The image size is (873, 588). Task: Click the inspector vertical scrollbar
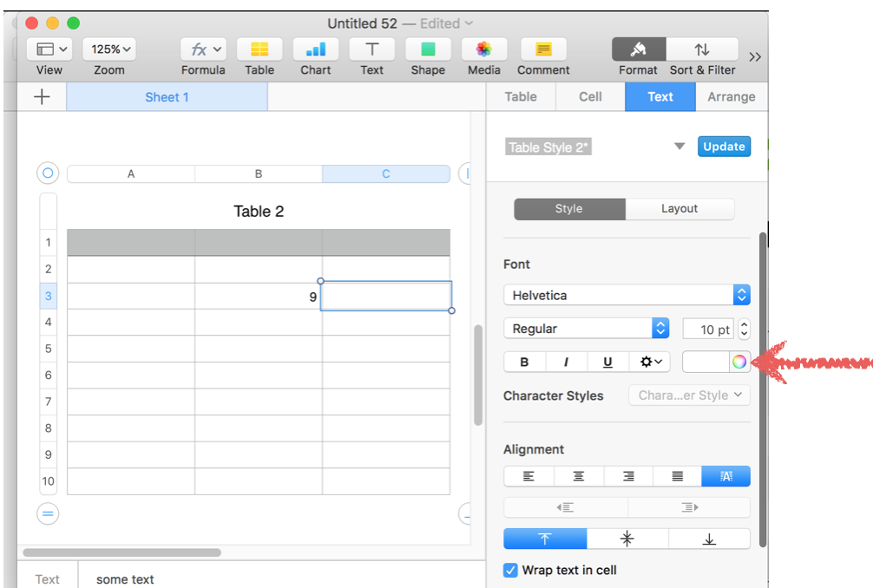pos(763,389)
